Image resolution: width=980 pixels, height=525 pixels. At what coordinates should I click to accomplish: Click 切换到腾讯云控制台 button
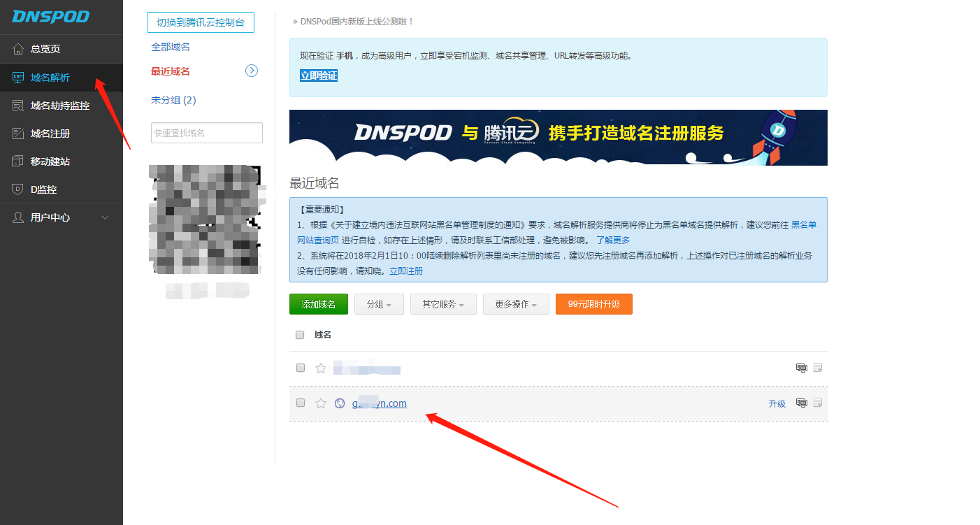click(201, 22)
